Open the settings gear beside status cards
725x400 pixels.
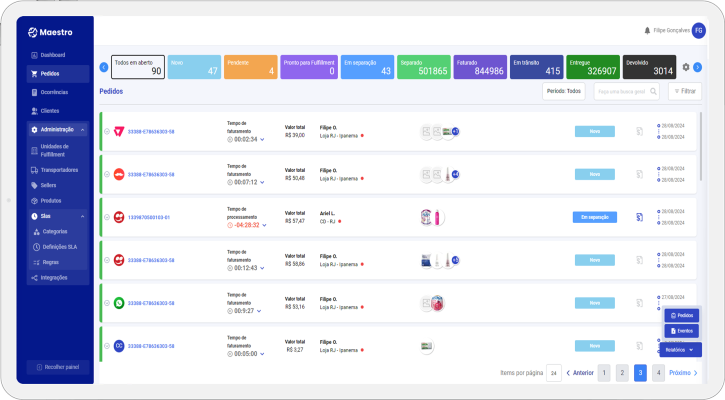click(x=686, y=67)
